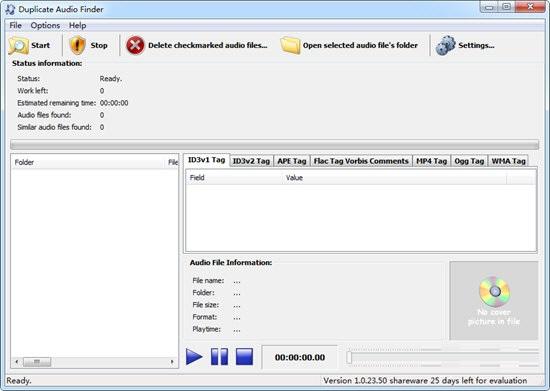This screenshot has width=550, height=391.
Task: Click the Settings... button label
Action: coord(476,45)
